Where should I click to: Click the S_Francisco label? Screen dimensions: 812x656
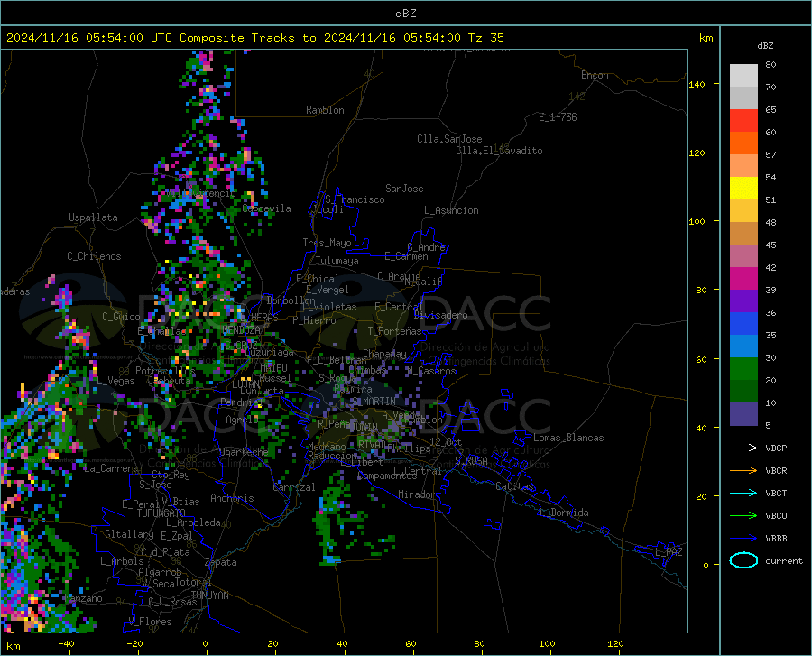point(355,199)
